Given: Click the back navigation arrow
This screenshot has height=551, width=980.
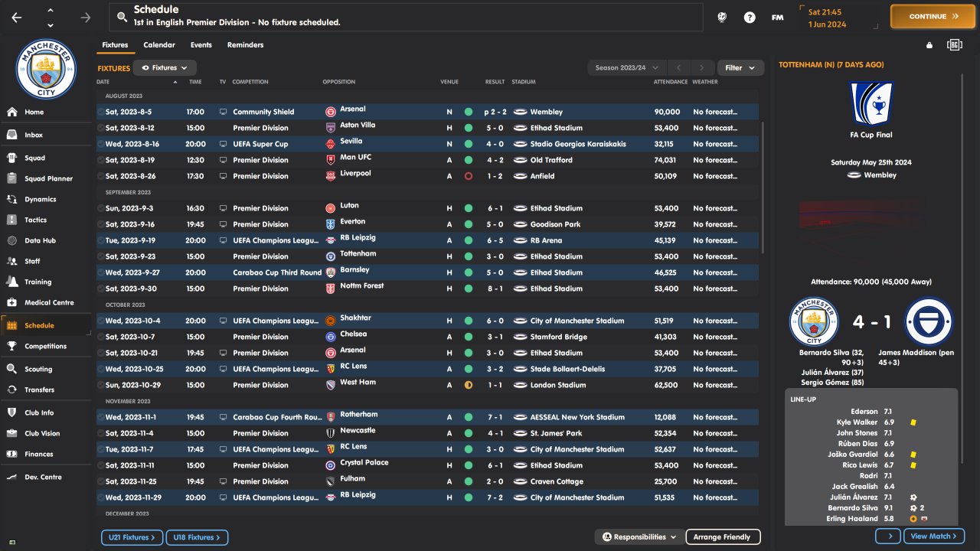Looking at the screenshot, I should pyautogui.click(x=17, y=18).
